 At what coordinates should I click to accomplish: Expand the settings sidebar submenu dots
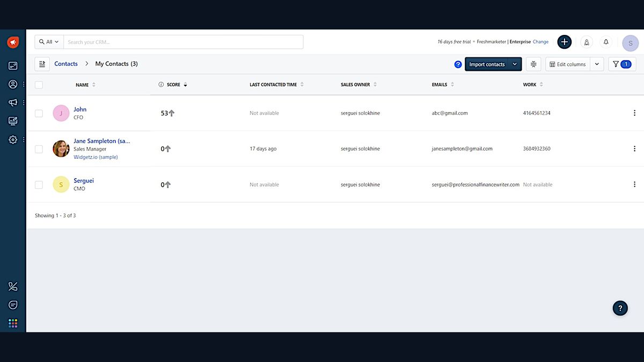(24, 139)
